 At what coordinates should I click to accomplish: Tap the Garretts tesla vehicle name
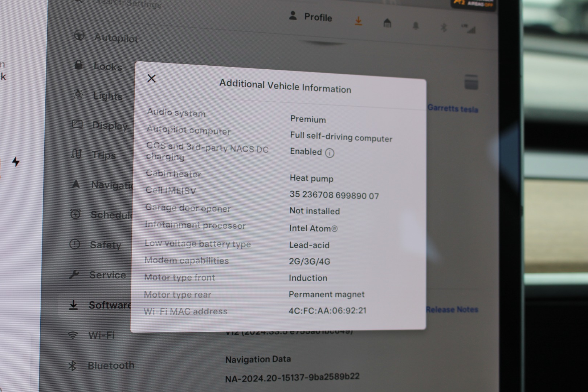click(x=453, y=109)
